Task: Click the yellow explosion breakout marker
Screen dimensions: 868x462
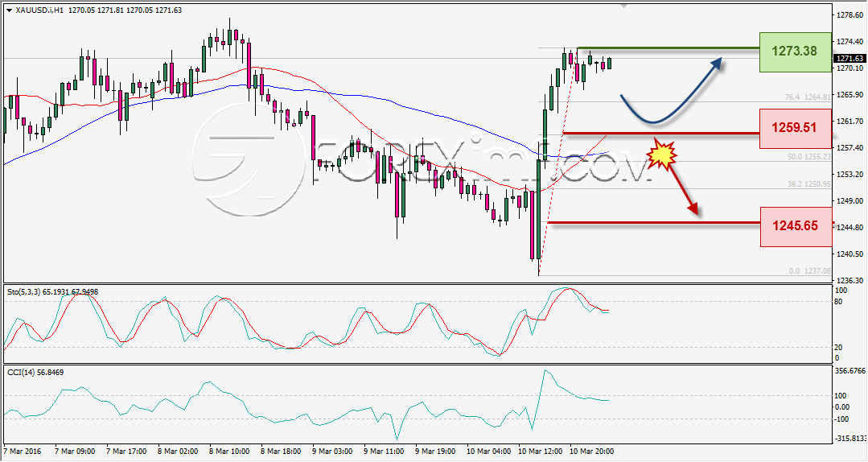Action: coord(662,154)
